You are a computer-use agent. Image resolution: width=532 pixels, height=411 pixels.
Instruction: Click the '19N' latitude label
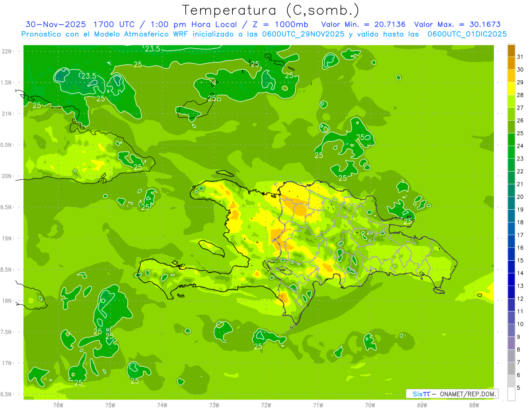click(8, 238)
